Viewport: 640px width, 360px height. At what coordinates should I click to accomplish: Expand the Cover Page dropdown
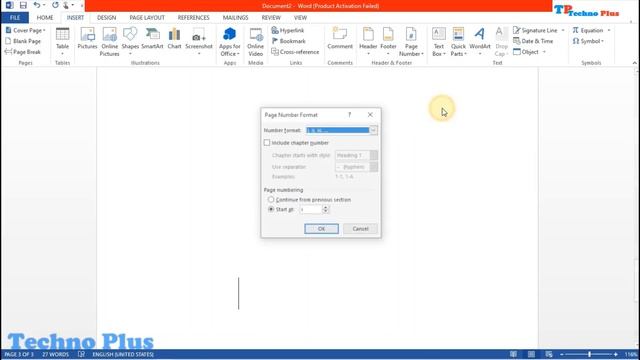pyautogui.click(x=44, y=31)
